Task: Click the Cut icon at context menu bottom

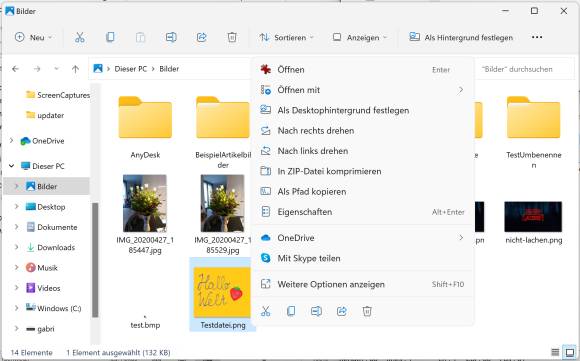Action: point(266,311)
